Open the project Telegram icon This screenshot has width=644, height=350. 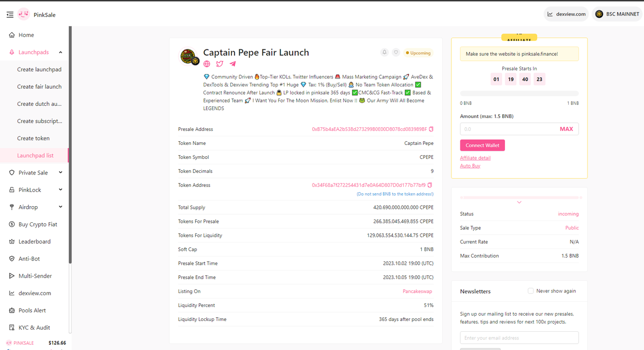click(232, 63)
